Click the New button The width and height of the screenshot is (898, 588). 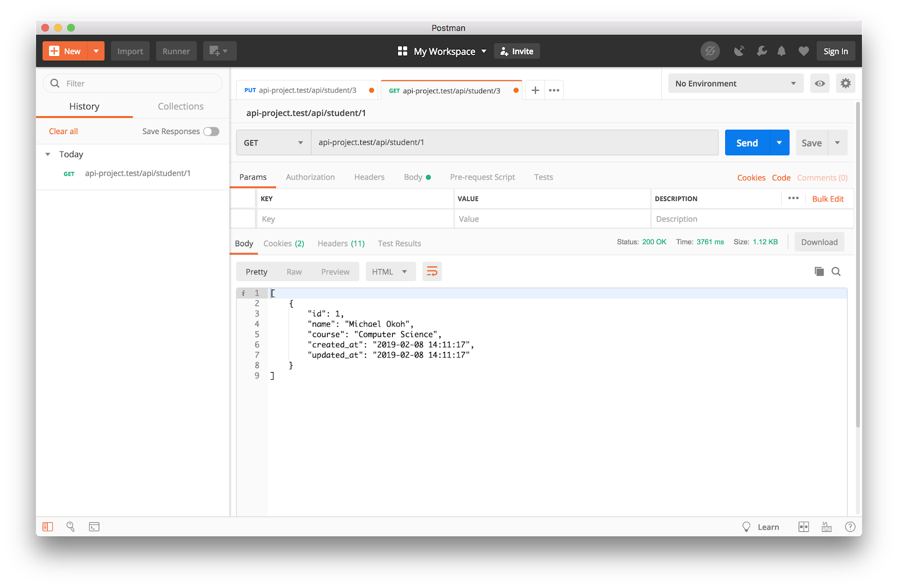click(66, 51)
